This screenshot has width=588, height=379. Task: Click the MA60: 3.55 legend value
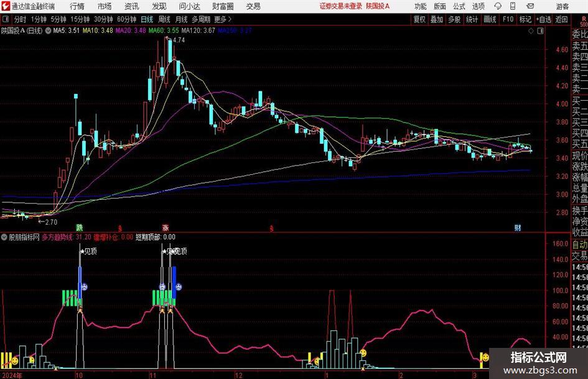click(164, 30)
